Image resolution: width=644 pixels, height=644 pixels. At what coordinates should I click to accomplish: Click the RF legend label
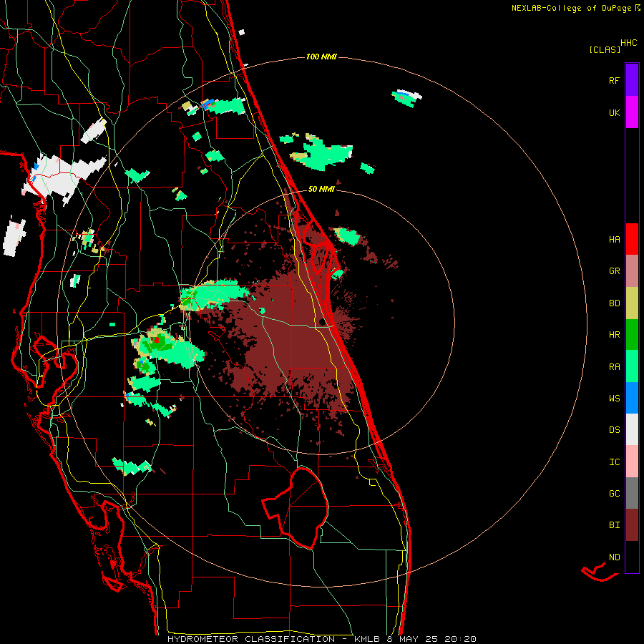point(614,80)
